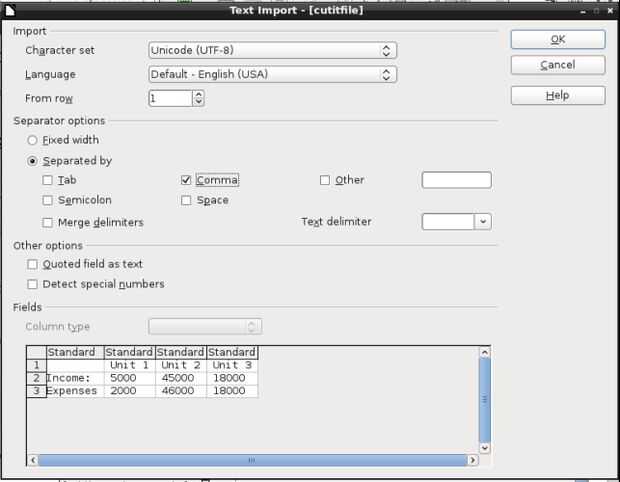This screenshot has width=620, height=482.
Task: Click the preview scroll right arrow
Action: 473,460
